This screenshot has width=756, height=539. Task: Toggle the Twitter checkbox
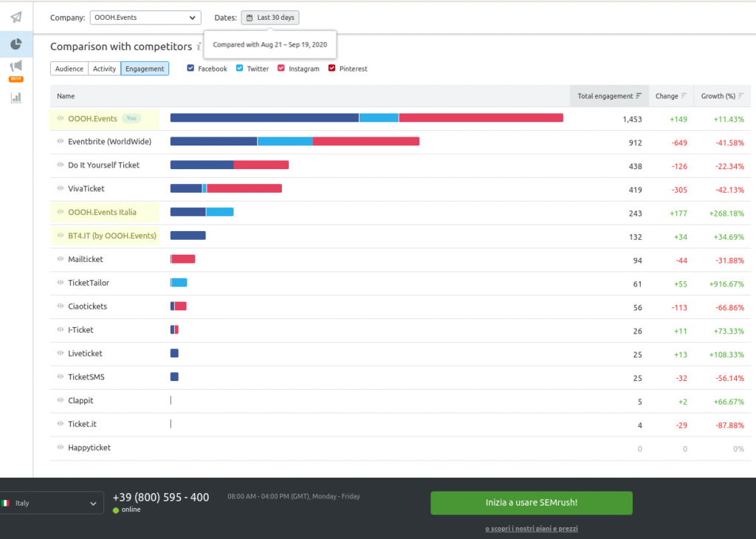(239, 69)
